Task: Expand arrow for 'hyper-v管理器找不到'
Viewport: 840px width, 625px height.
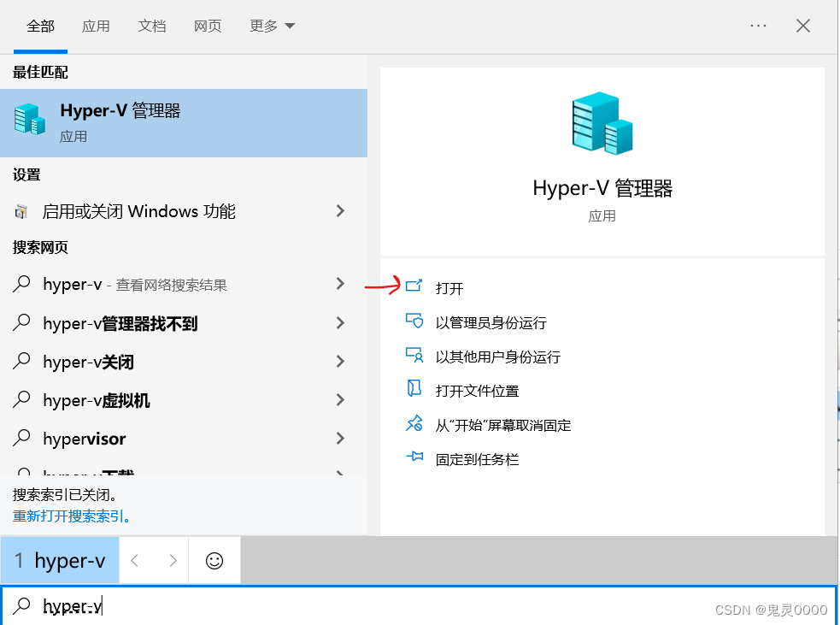Action: [x=340, y=322]
